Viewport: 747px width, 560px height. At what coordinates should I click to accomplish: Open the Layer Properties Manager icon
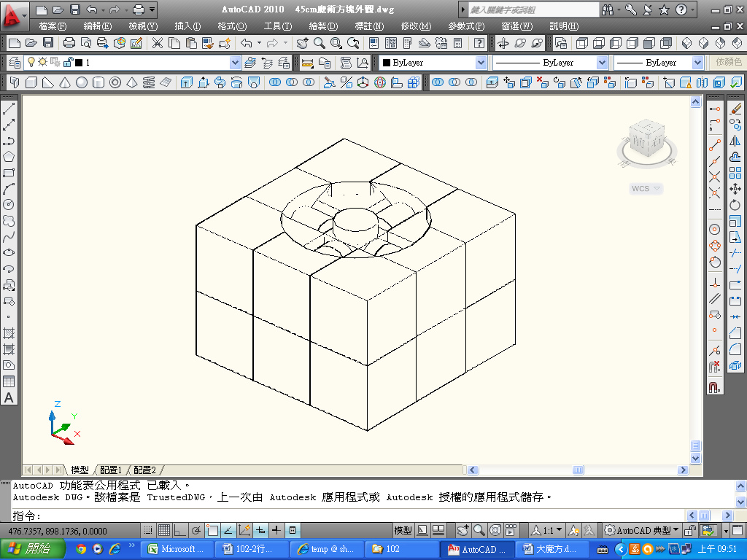(15, 63)
